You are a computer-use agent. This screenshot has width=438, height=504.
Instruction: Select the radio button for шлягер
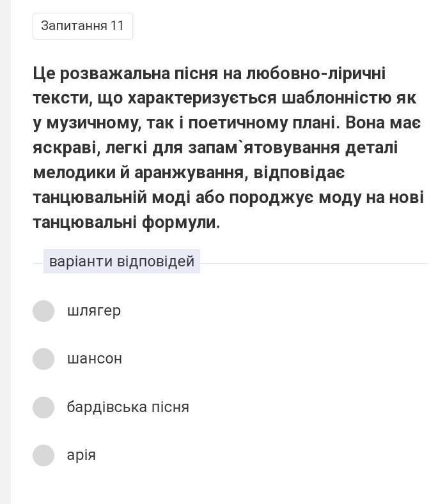pyautogui.click(x=43, y=311)
